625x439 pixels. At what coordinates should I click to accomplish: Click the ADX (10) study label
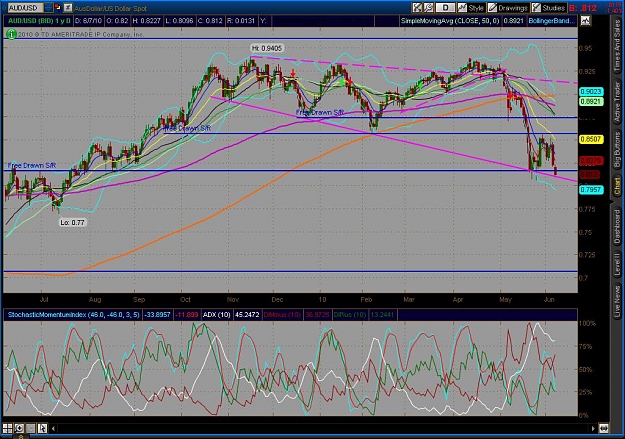tap(216, 315)
